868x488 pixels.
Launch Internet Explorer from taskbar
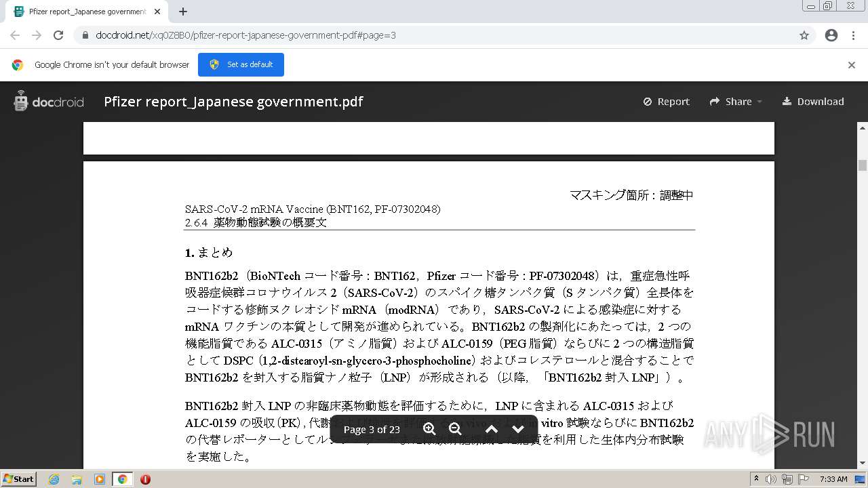[54, 479]
